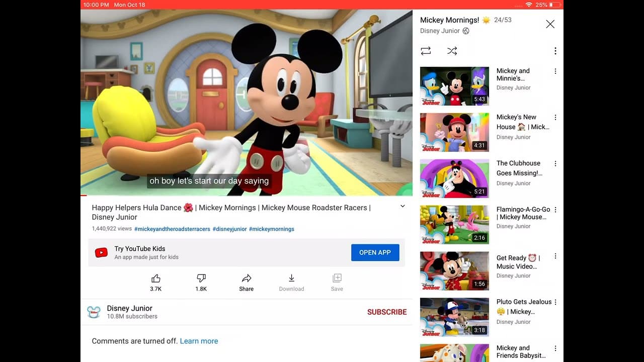Image resolution: width=644 pixels, height=362 pixels.
Task: Open options for Flamingo-A-Go-Go video
Action: [x=555, y=210]
